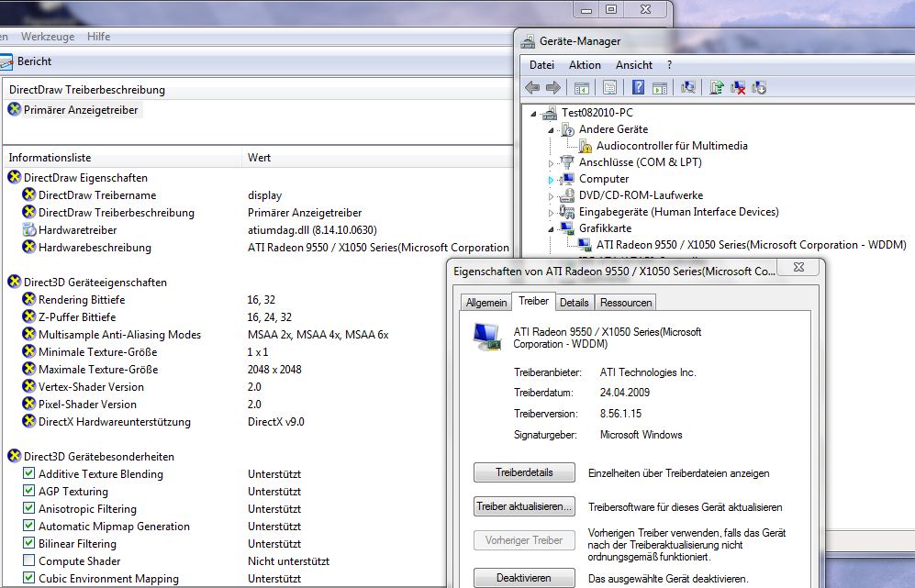Screen dimensions: 915x588
Task: Collapse the Andere Geräte node
Action: pyautogui.click(x=551, y=130)
